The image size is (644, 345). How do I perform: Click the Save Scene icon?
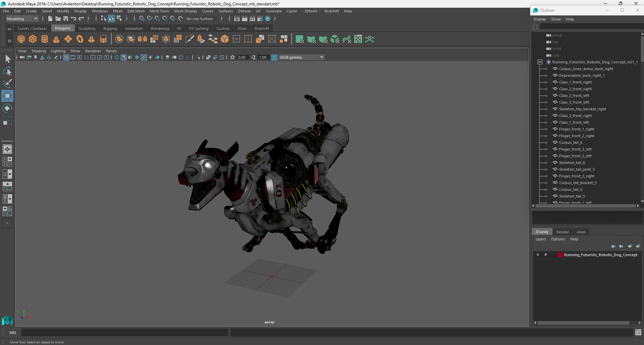pyautogui.click(x=66, y=19)
